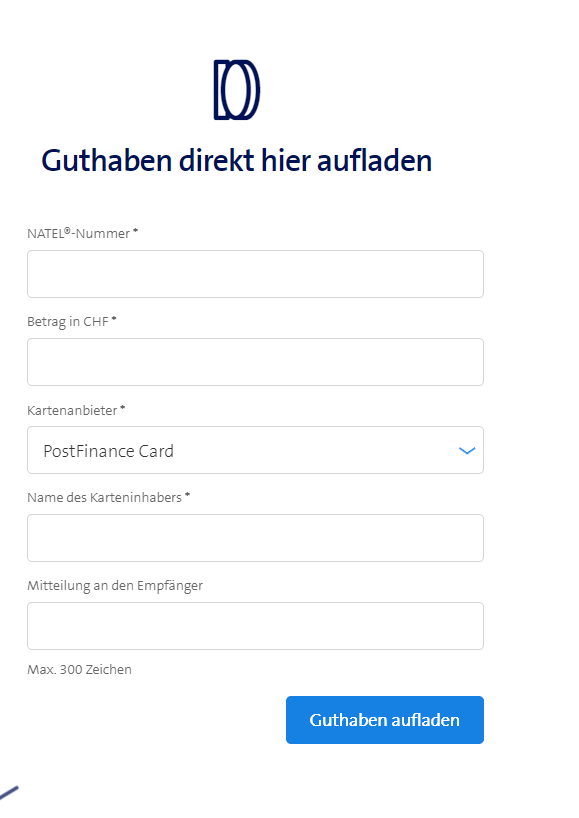Focus the Name des Karteninhabers field

(255, 537)
